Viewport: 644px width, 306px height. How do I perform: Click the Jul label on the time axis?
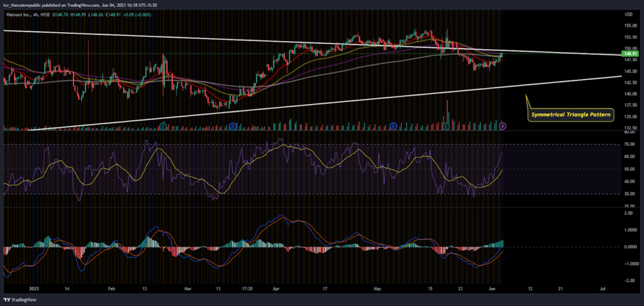602,290
